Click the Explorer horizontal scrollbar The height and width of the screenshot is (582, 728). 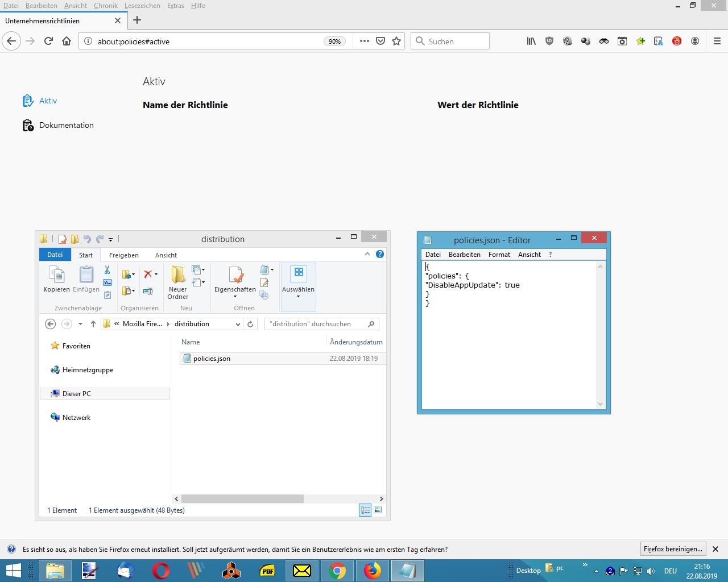(x=242, y=498)
